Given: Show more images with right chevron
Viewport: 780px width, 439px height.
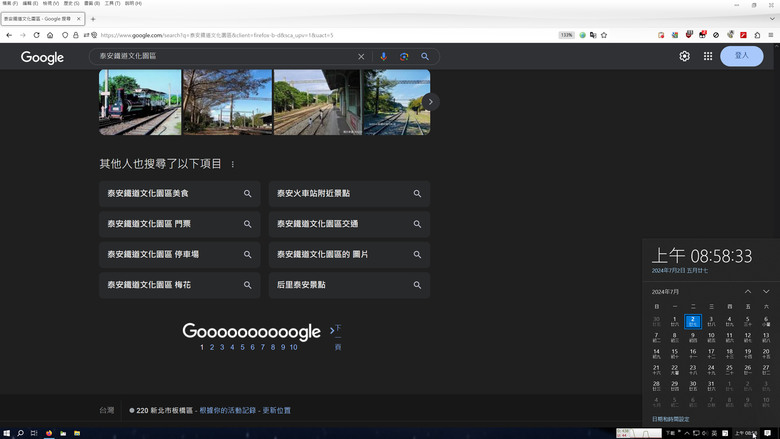Looking at the screenshot, I should [430, 102].
